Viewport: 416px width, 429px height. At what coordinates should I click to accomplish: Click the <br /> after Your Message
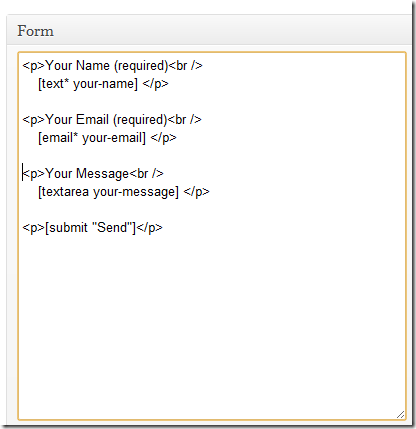click(x=146, y=173)
